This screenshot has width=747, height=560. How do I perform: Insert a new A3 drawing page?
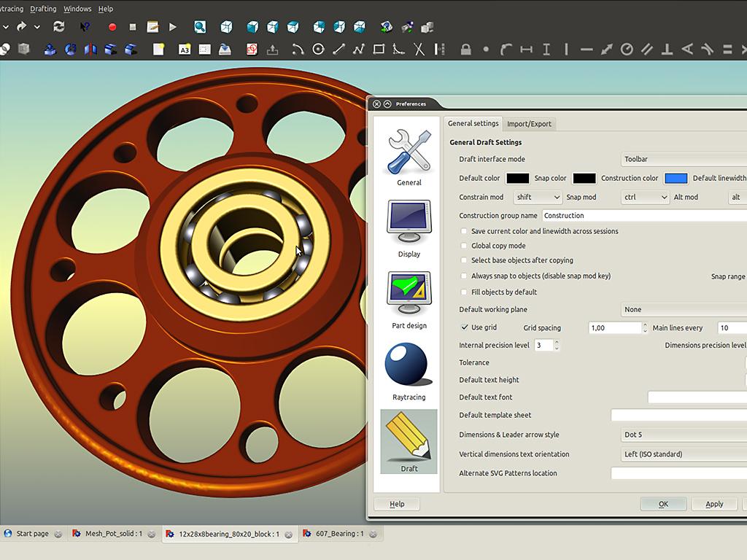click(x=185, y=50)
